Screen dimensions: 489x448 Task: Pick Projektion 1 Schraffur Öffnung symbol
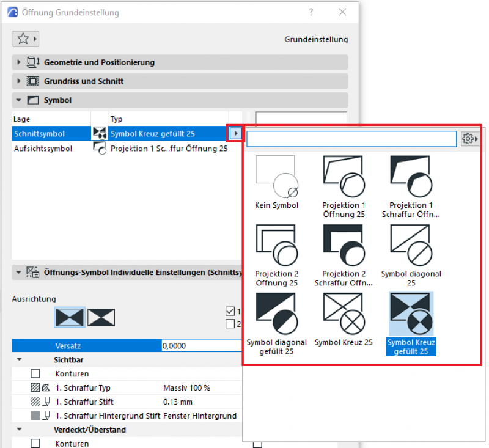pos(411,182)
